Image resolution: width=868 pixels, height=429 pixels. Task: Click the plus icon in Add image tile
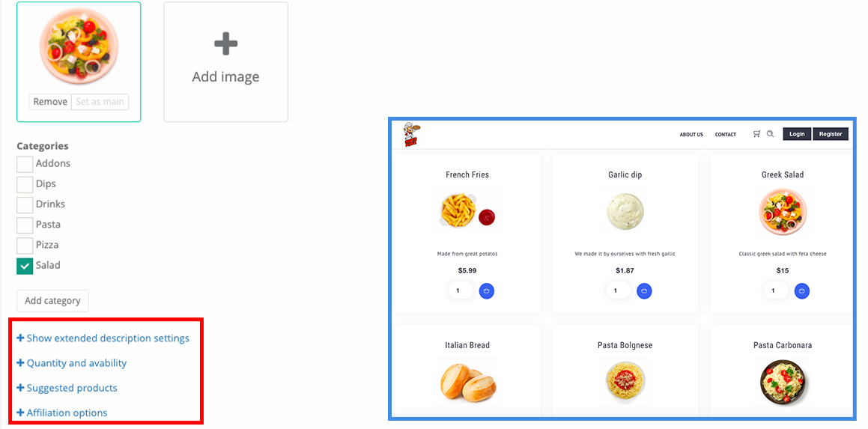click(226, 43)
